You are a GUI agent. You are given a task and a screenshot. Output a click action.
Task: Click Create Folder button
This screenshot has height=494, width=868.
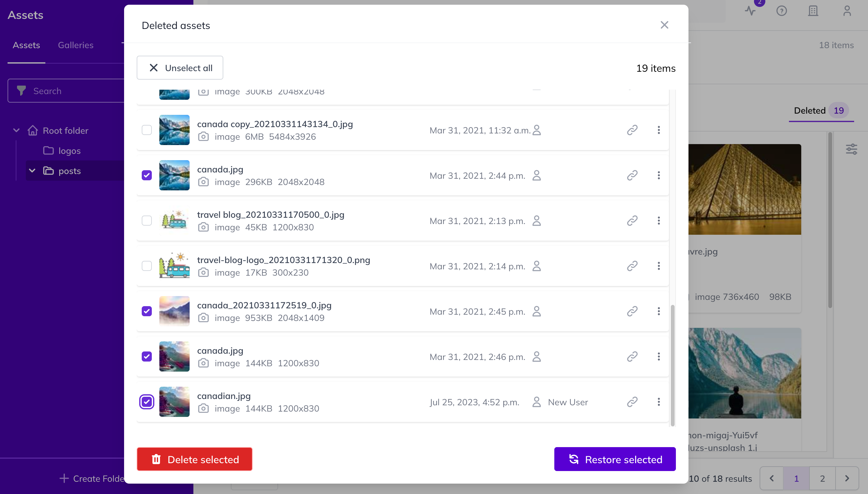tap(92, 478)
